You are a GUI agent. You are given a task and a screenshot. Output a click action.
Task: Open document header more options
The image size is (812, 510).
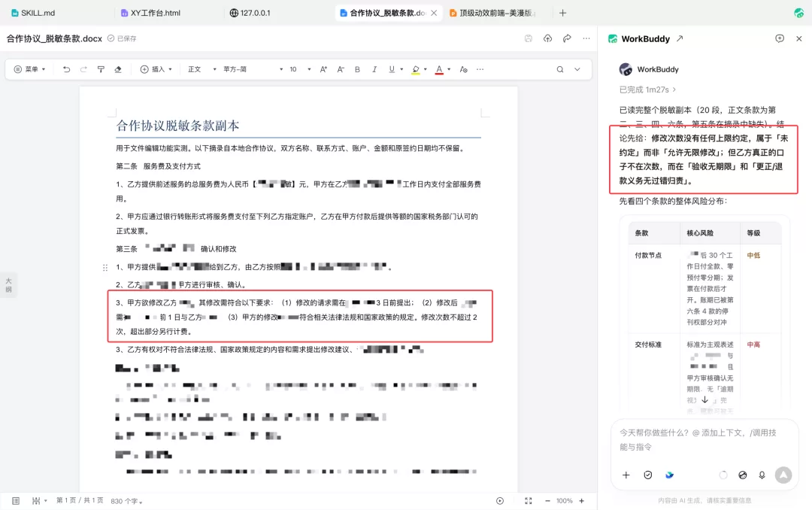click(x=586, y=38)
